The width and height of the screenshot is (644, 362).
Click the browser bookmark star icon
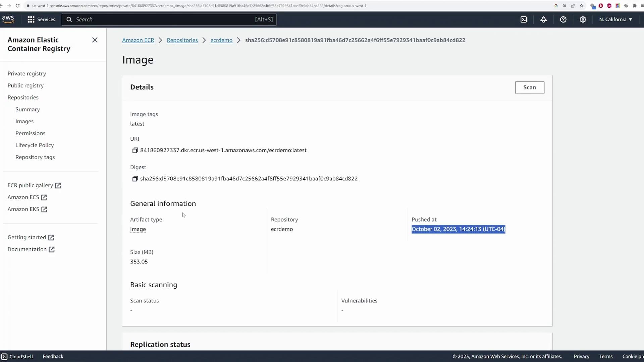(x=582, y=6)
